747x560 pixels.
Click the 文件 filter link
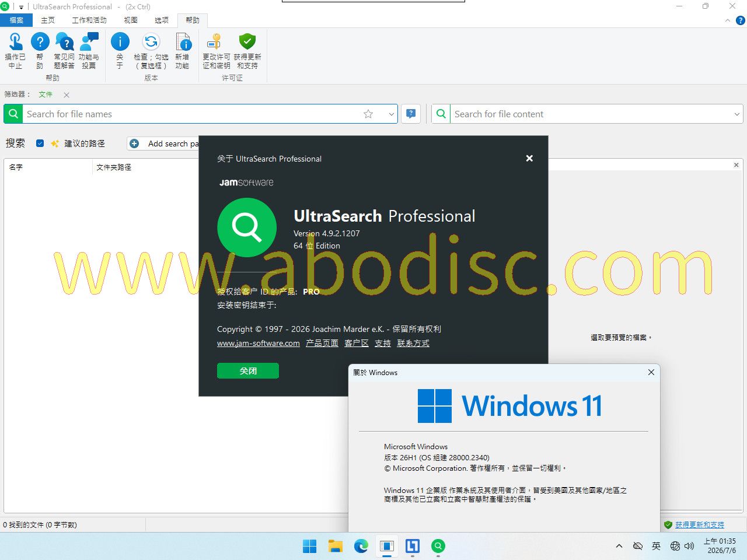46,94
